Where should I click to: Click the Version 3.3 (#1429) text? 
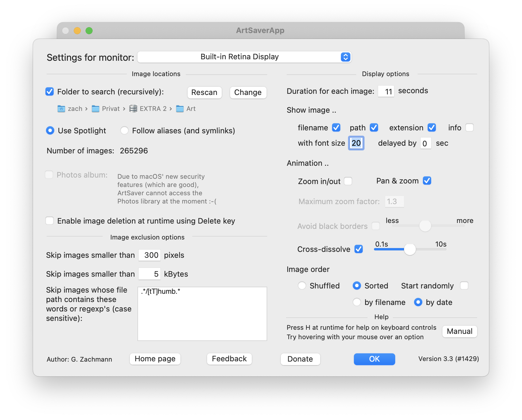coord(449,359)
